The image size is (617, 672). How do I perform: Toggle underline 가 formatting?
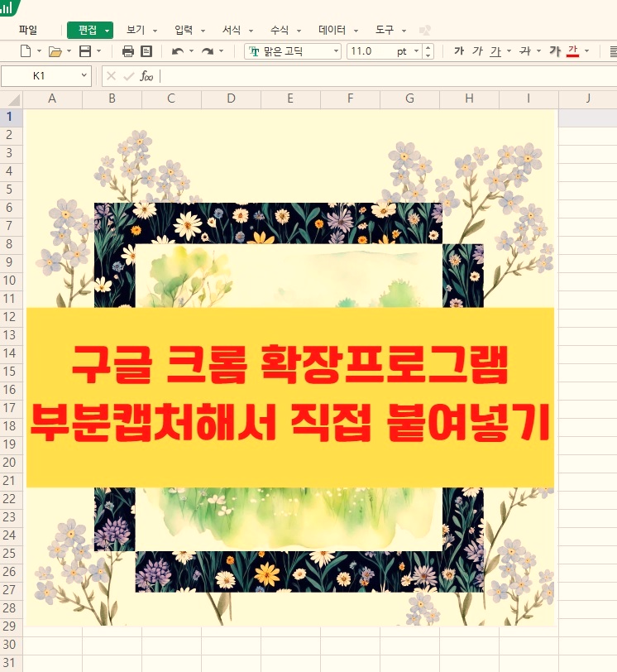coord(495,51)
